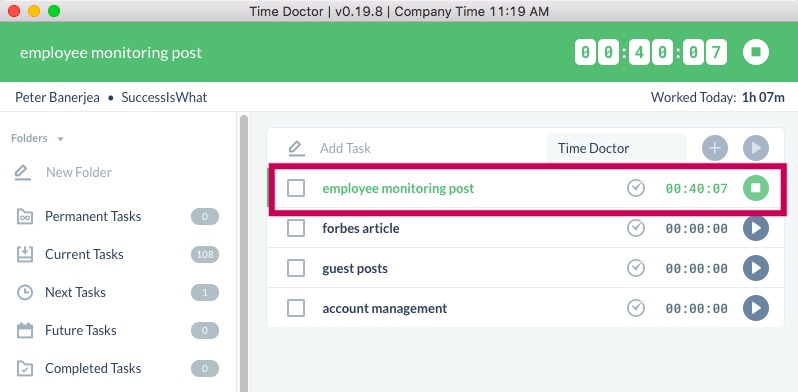
Task: Click the Completed Tasks count badge
Action: 205,369
